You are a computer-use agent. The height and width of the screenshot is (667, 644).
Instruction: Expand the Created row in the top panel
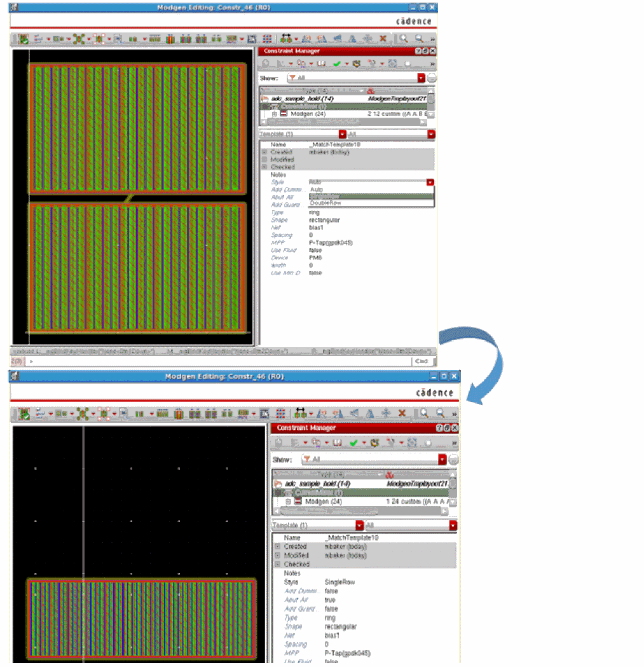[264, 152]
